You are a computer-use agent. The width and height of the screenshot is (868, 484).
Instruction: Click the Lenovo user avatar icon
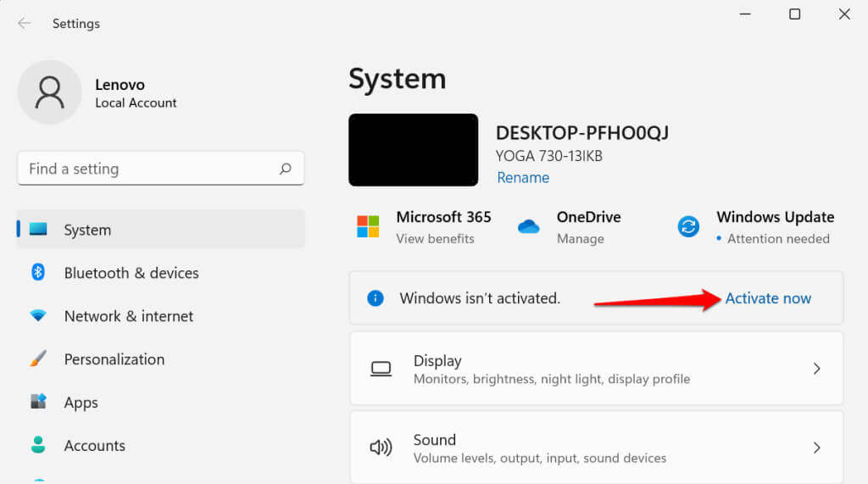point(49,92)
